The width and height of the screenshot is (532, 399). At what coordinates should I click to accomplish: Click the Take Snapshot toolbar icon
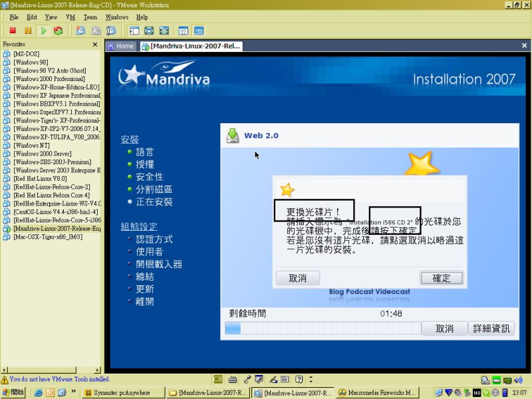click(x=80, y=31)
